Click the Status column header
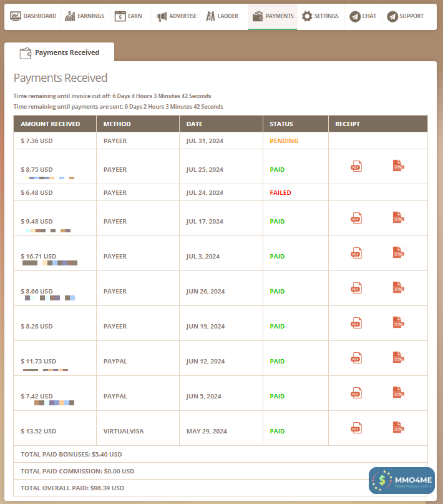 pyautogui.click(x=296, y=124)
